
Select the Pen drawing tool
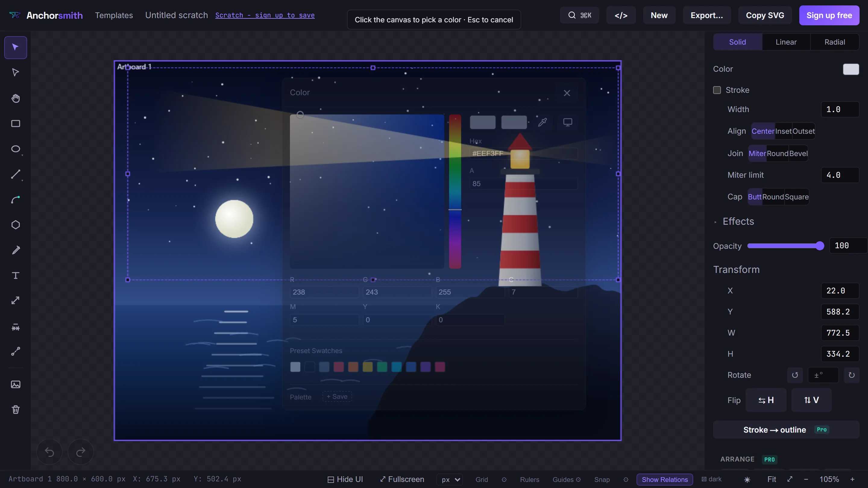tap(15, 250)
